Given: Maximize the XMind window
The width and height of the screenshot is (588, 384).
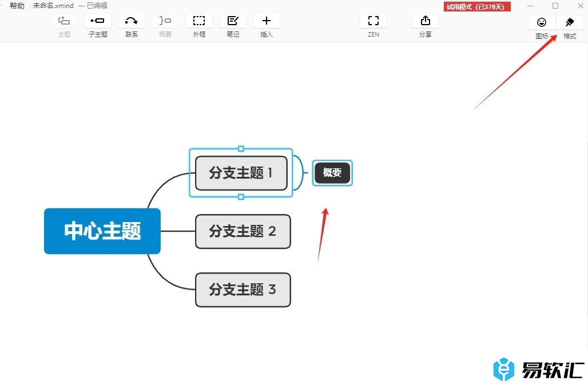Looking at the screenshot, I should 555,6.
